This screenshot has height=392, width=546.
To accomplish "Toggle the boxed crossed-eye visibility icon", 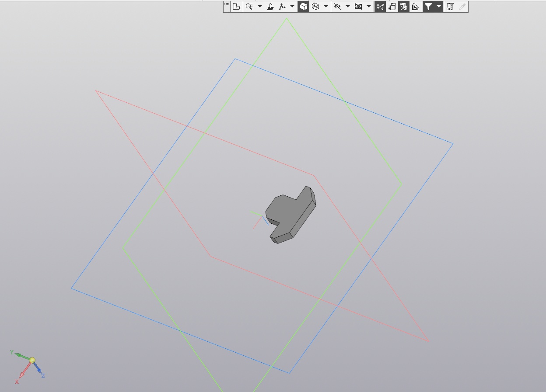I will (358, 7).
